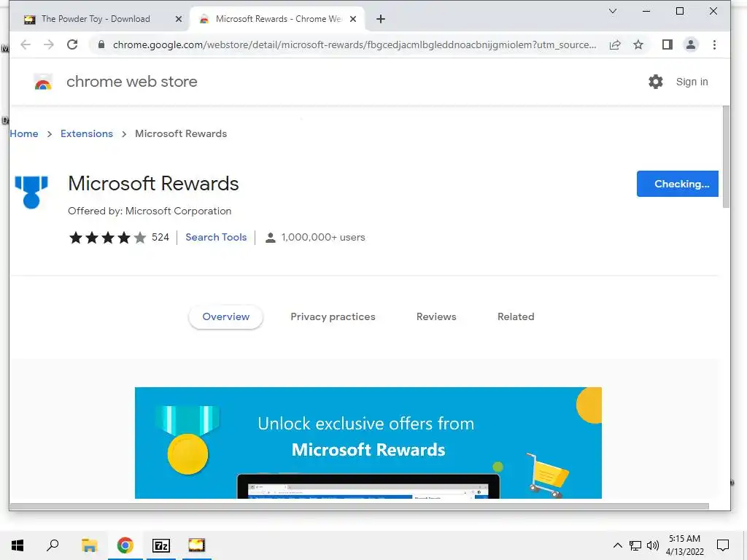This screenshot has height=560, width=747.
Task: Open The Powder Toy taskbar icon
Action: click(196, 545)
